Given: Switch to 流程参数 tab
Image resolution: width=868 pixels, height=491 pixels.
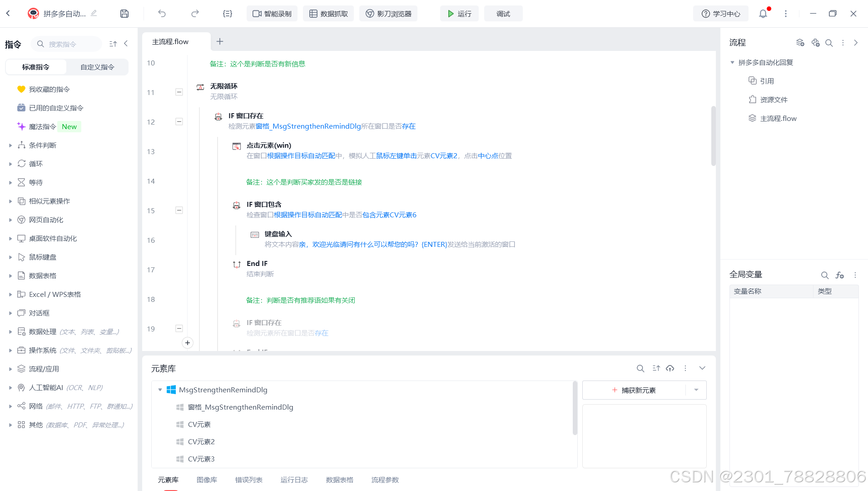Looking at the screenshot, I should [385, 480].
